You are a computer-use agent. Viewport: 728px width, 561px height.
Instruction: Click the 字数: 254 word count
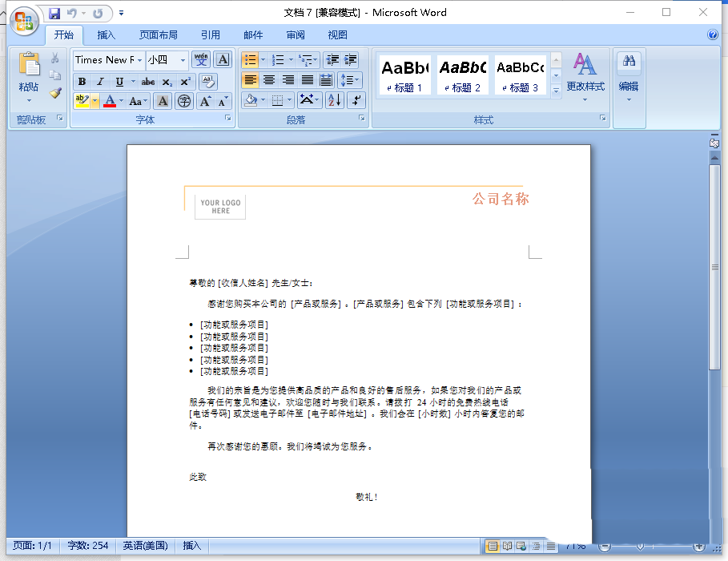click(x=87, y=546)
